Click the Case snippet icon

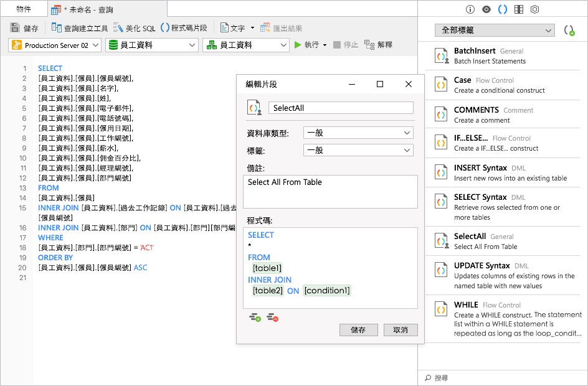441,84
